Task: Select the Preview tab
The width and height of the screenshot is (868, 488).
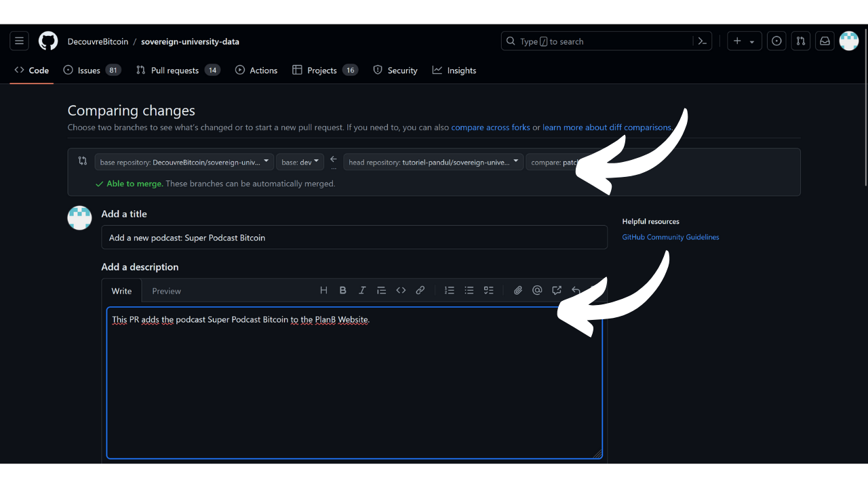Action: click(167, 291)
